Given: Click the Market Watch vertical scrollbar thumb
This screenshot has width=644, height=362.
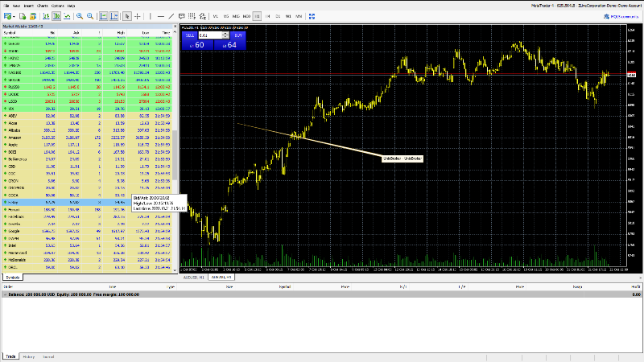Looking at the screenshot, I should coord(175,155).
